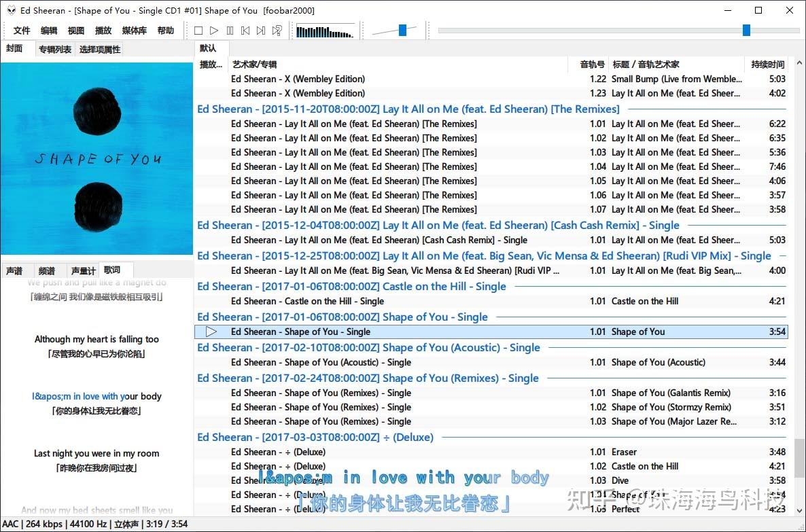Open the 播放 menu

pyautogui.click(x=103, y=30)
